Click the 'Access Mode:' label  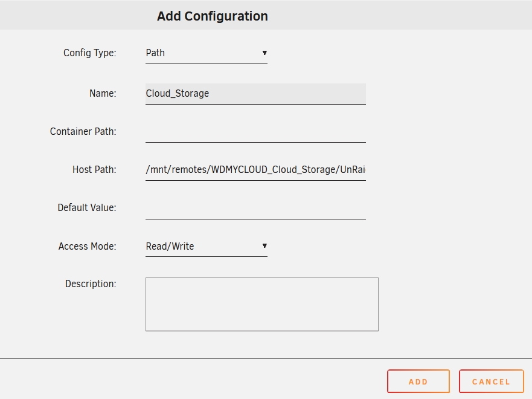(87, 247)
